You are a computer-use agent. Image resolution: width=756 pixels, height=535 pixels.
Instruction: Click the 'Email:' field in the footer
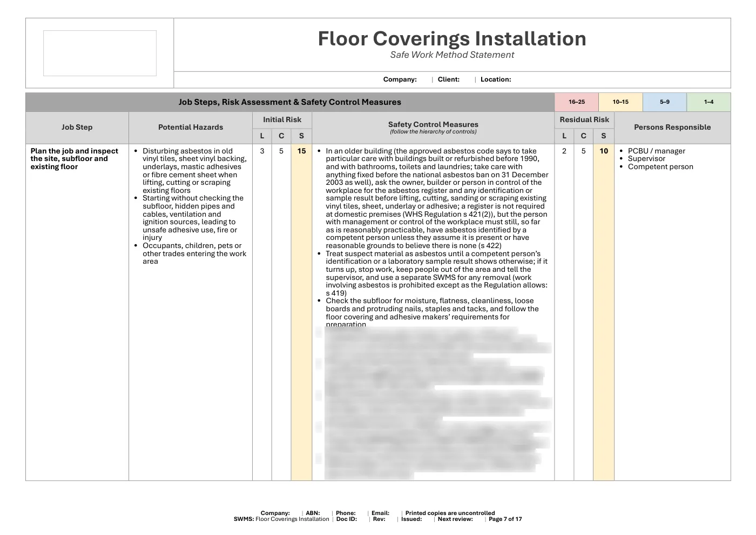click(x=380, y=513)
